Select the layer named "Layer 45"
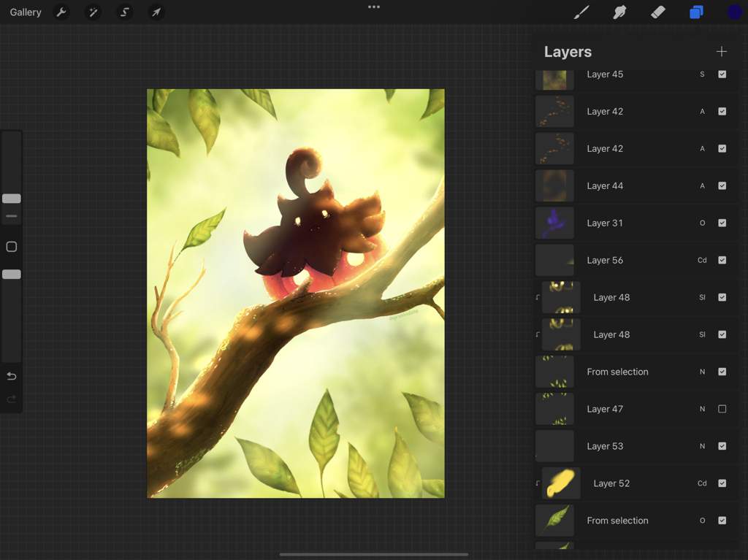The width and height of the screenshot is (748, 560). coord(605,74)
